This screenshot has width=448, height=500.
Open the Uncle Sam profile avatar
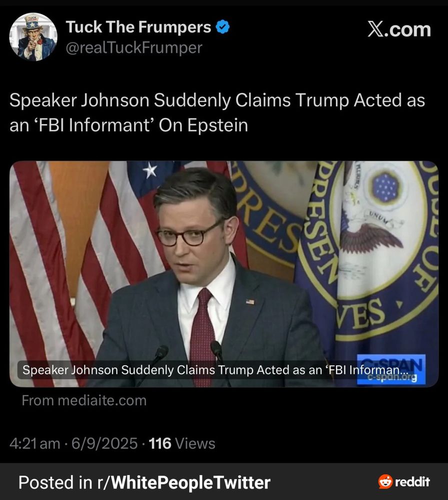(33, 36)
